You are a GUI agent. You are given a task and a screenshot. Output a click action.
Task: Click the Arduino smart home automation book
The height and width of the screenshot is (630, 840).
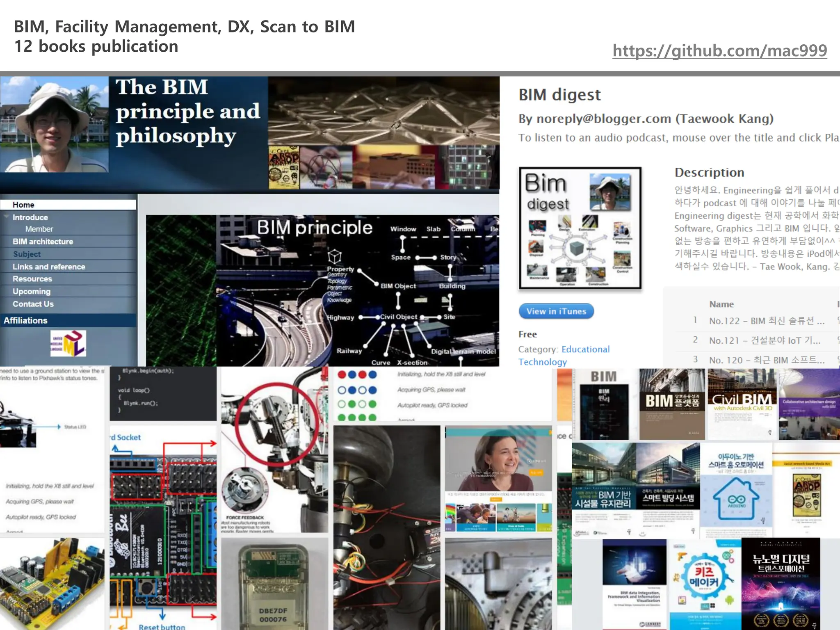[x=737, y=490]
